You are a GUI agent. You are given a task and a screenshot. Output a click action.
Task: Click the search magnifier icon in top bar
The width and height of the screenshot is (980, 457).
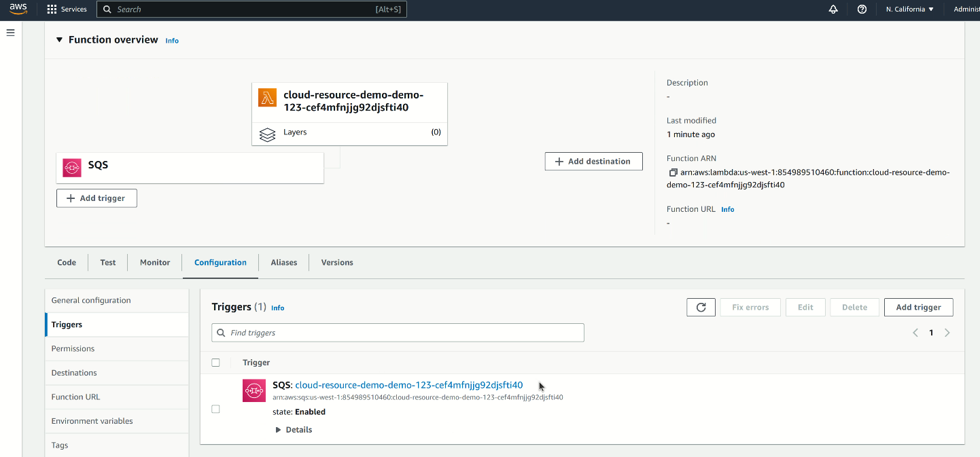tap(107, 10)
